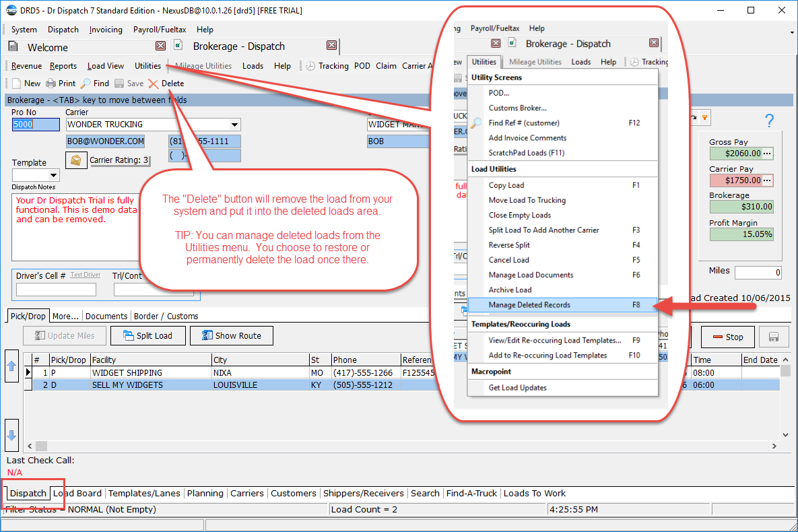Select the Loads To Work bottom tab

[x=535, y=494]
